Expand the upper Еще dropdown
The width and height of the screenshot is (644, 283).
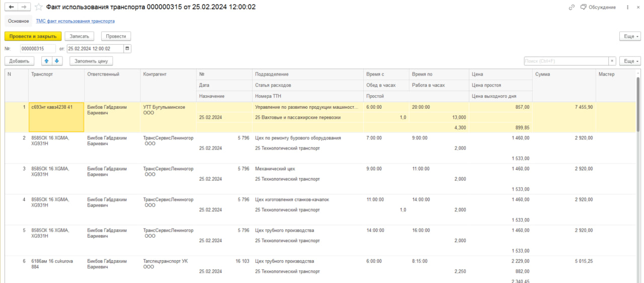point(630,36)
